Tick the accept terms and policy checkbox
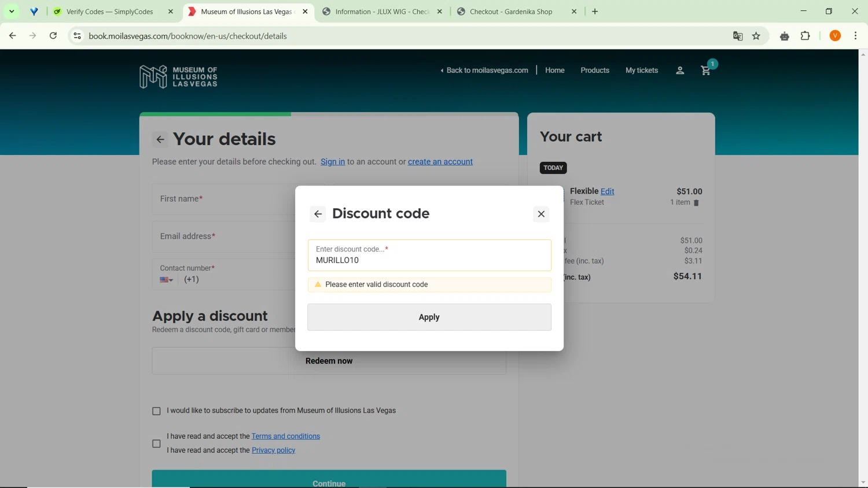The width and height of the screenshot is (868, 488). pos(156,443)
